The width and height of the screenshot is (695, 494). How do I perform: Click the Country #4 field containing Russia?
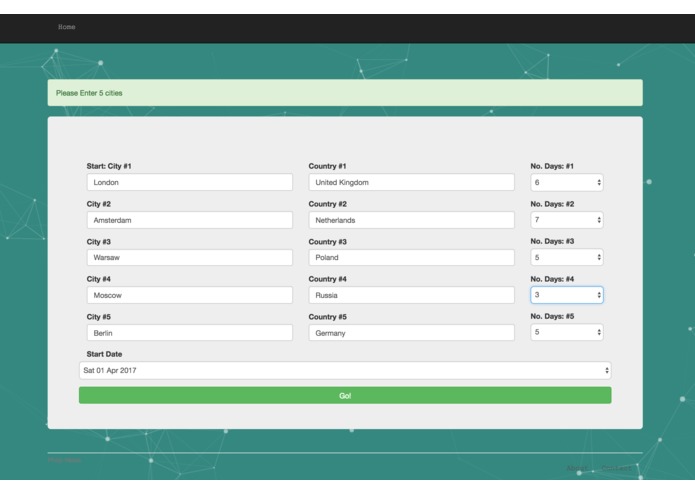[411, 295]
